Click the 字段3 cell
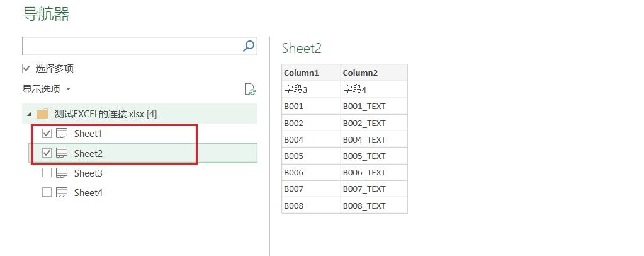This screenshot has width=644, height=256. [312, 90]
